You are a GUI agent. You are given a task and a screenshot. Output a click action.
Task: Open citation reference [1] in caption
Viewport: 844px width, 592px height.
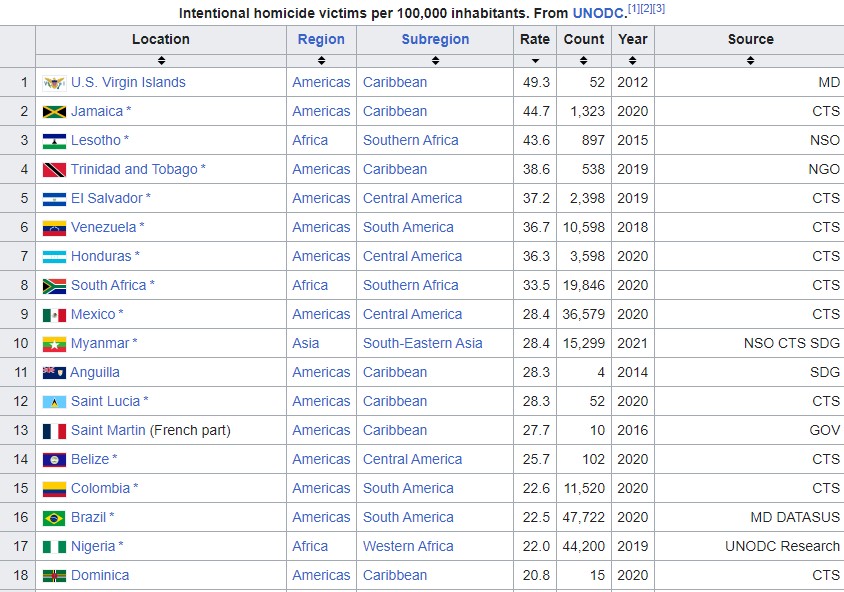pyautogui.click(x=634, y=9)
